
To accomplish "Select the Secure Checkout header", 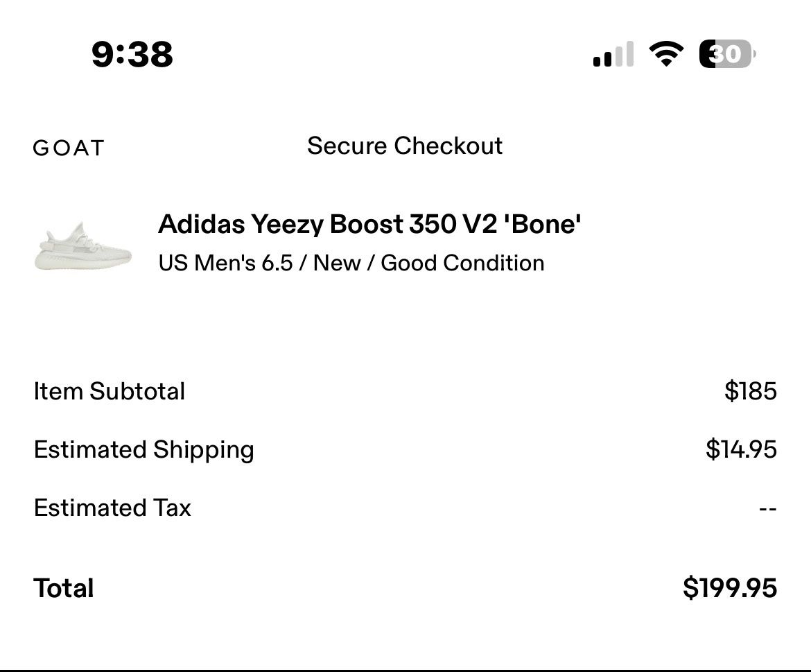I will [405, 146].
